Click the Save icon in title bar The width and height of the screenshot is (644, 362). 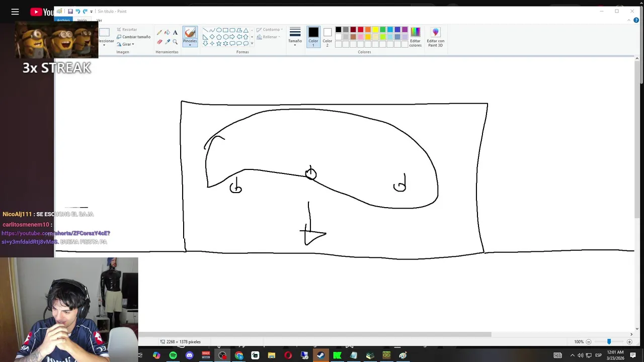click(70, 11)
